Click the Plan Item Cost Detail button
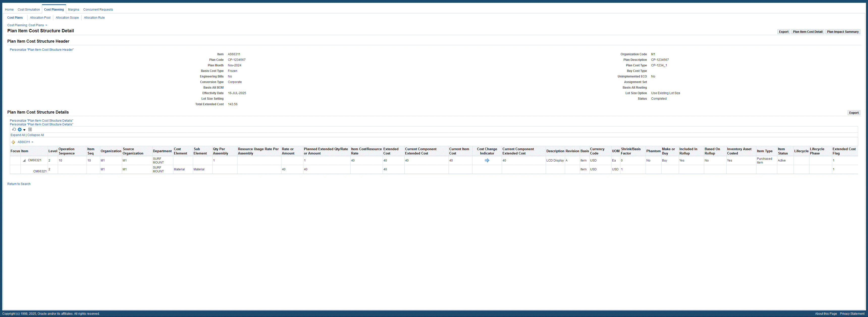Screen dimensions: 868x317 point(807,32)
